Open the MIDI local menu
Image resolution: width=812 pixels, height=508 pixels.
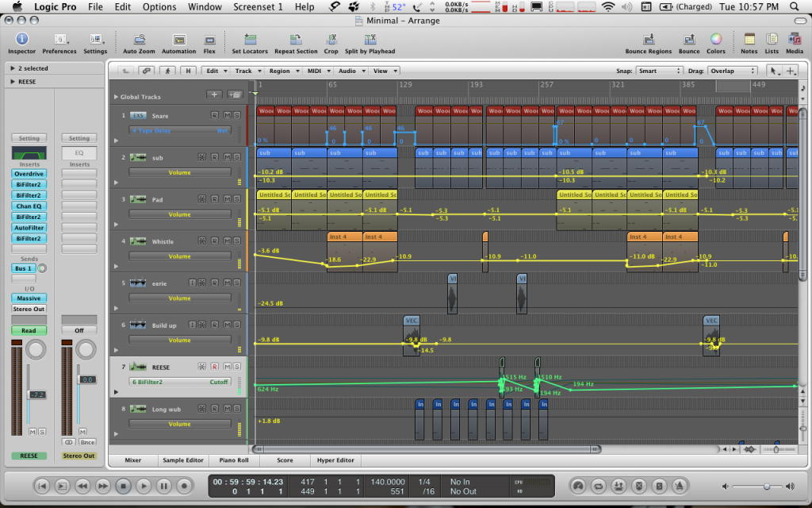coord(318,71)
